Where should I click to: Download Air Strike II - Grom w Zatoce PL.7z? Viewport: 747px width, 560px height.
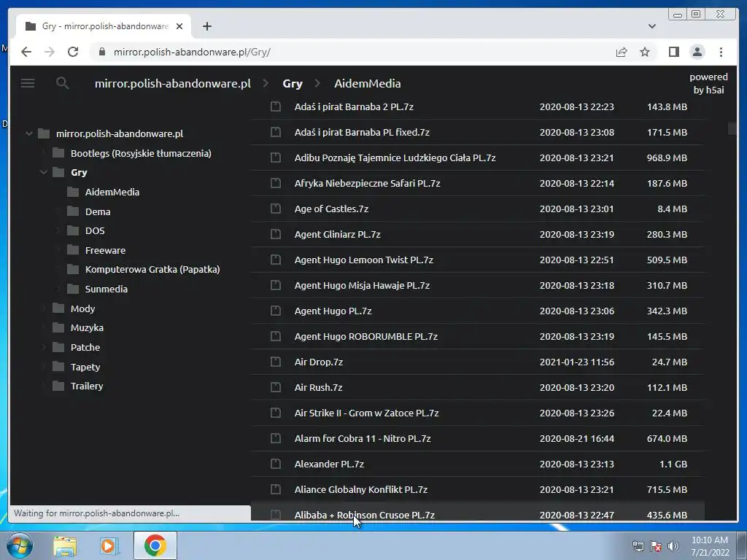[x=366, y=413]
